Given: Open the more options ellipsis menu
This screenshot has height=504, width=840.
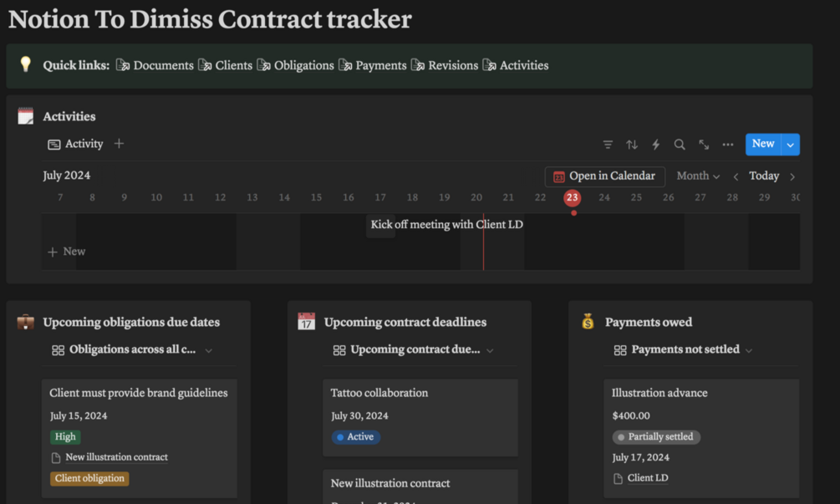Looking at the screenshot, I should pos(726,144).
